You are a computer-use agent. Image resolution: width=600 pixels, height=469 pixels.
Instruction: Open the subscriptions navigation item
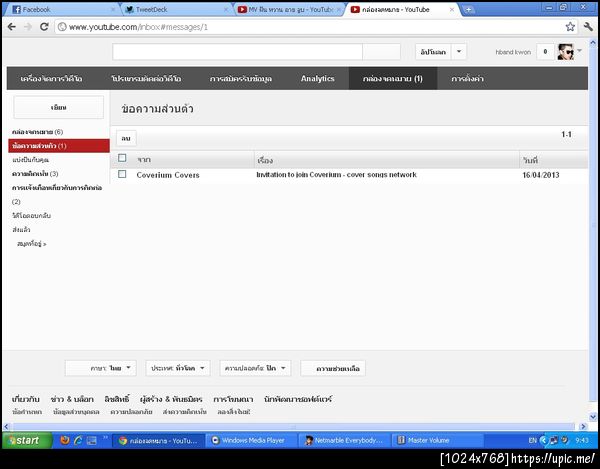point(241,78)
